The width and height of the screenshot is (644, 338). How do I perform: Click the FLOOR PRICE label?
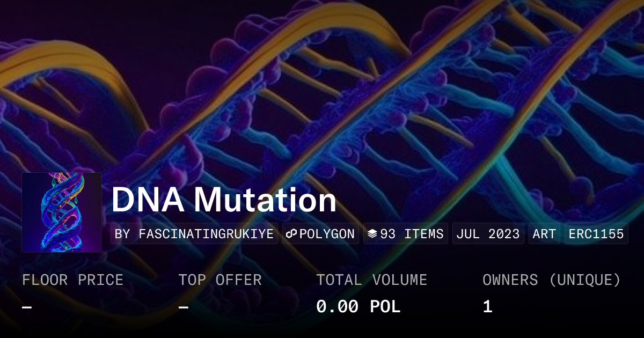(x=72, y=280)
